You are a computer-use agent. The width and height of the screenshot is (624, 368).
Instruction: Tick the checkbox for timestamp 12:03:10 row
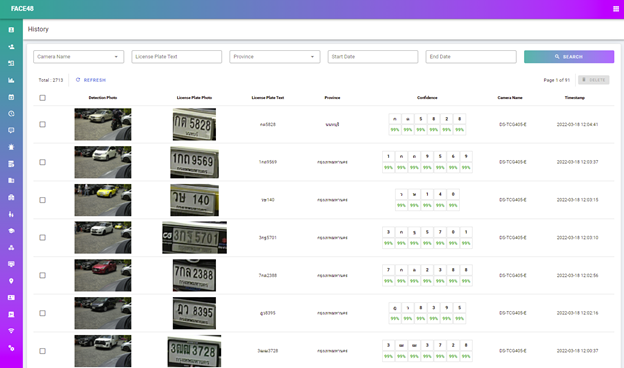click(43, 238)
